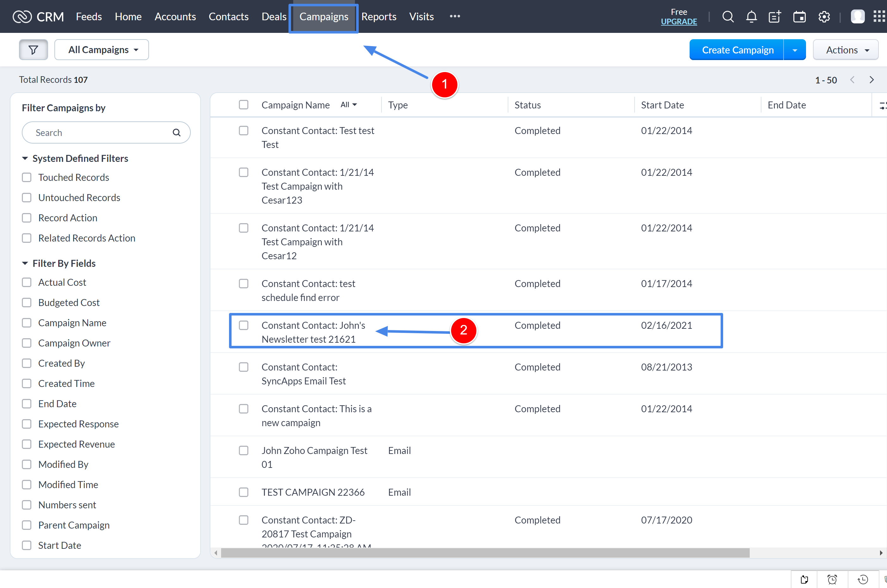Tick the Budgeted Cost field filter
The image size is (887, 588).
pyautogui.click(x=27, y=303)
